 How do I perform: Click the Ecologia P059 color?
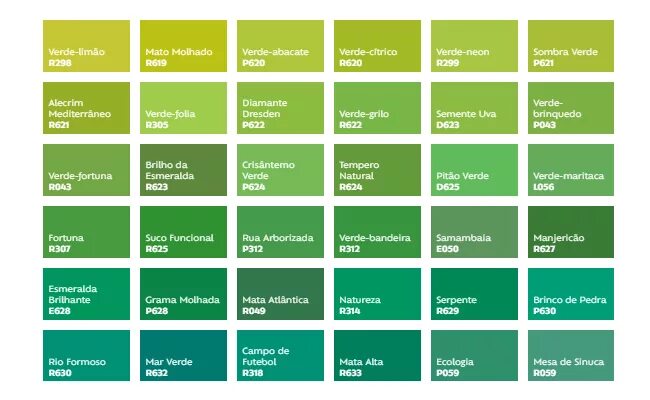tap(474, 355)
